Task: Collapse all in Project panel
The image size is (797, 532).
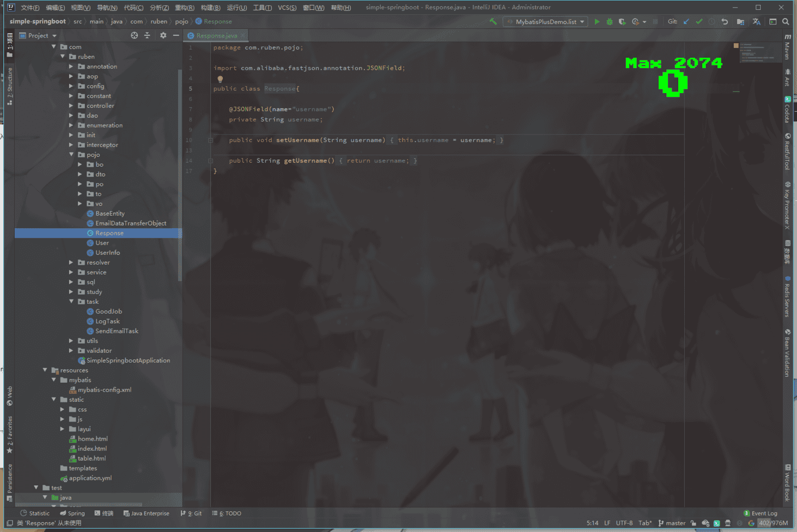Action: [x=147, y=35]
